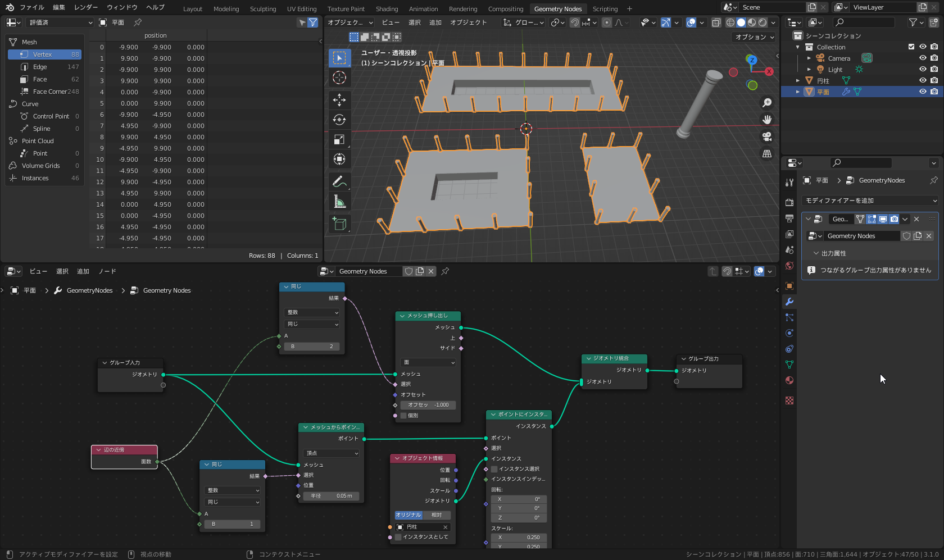Switch to the Scripting workspace tab

point(605,9)
